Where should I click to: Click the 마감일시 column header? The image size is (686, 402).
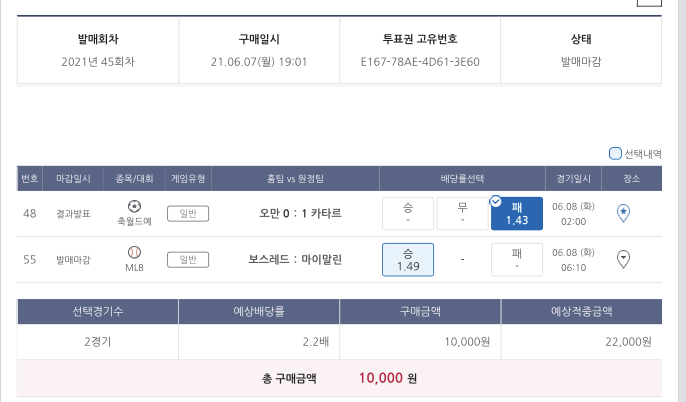[x=73, y=178]
